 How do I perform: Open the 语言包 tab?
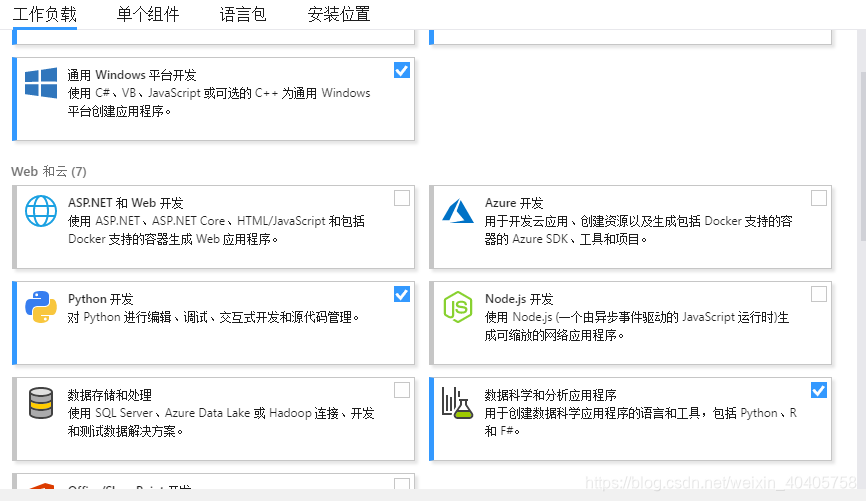tap(243, 14)
